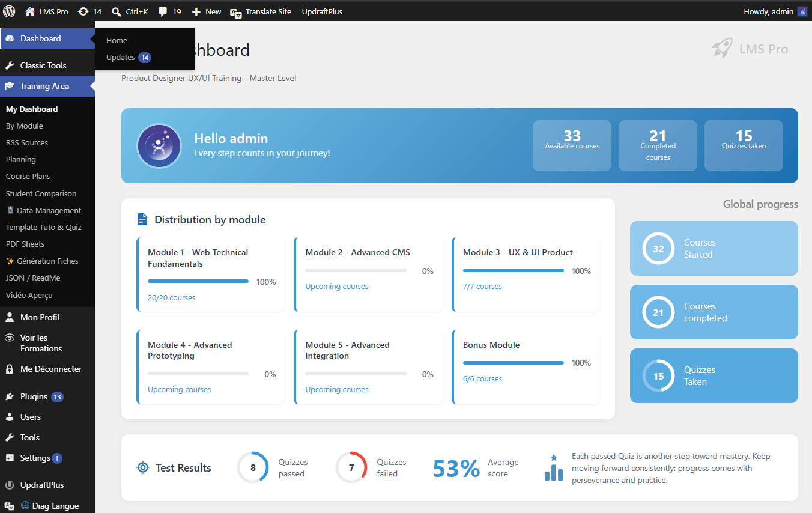Click the Mon Profil person icon
The height and width of the screenshot is (513, 812).
pyautogui.click(x=10, y=317)
